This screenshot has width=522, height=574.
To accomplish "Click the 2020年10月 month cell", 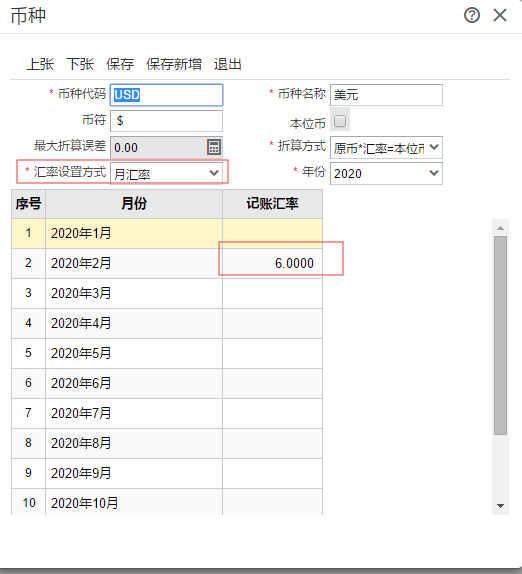I will click(134, 502).
